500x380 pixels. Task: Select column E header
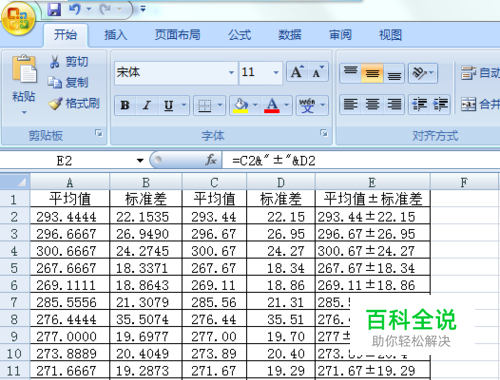[373, 182]
